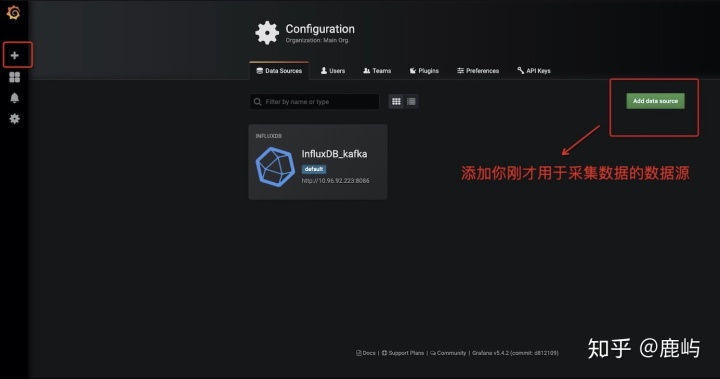Click the Organization: Main Org. subtitle
Viewport: 720px width, 379px height.
(x=317, y=40)
